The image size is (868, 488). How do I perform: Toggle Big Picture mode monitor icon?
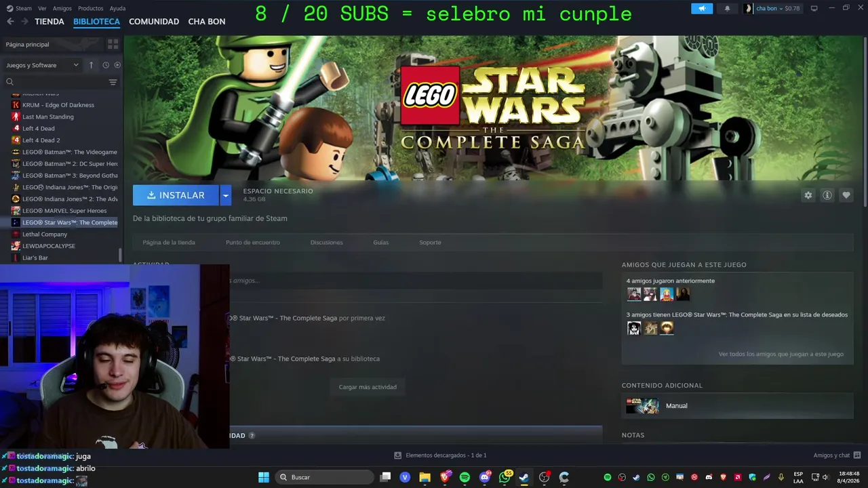814,8
